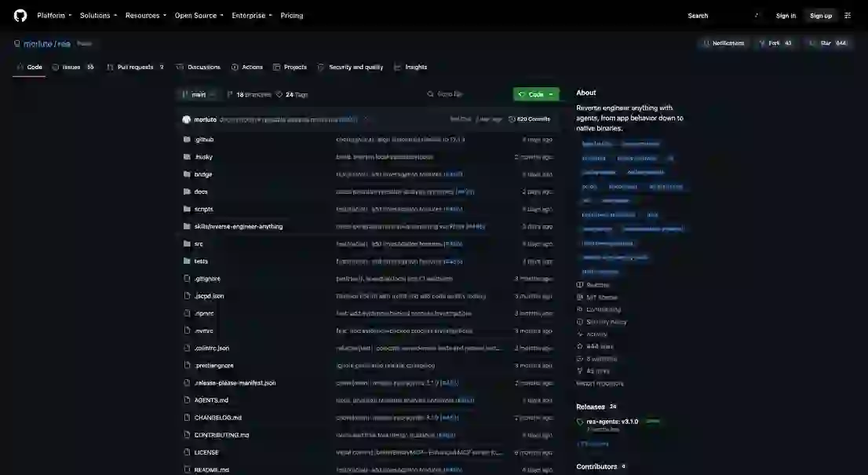This screenshot has width=868, height=475.
Task: Expand the Solutions navigation menu
Action: click(x=99, y=16)
